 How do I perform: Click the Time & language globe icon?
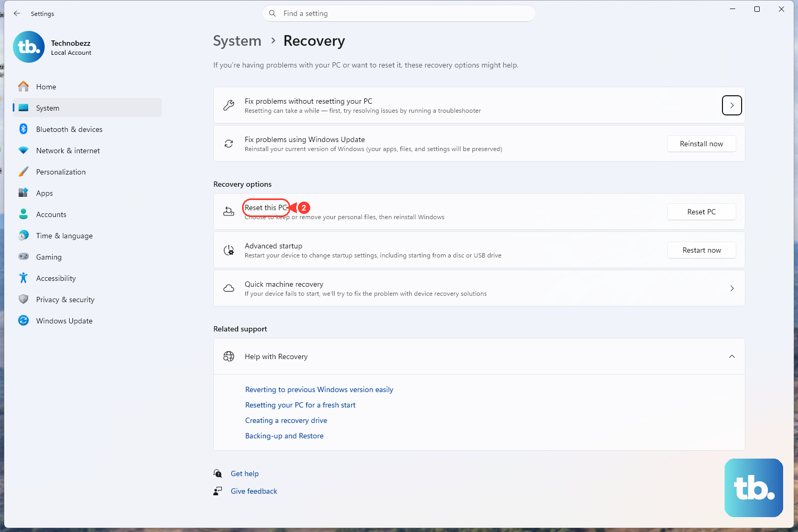[x=23, y=235]
